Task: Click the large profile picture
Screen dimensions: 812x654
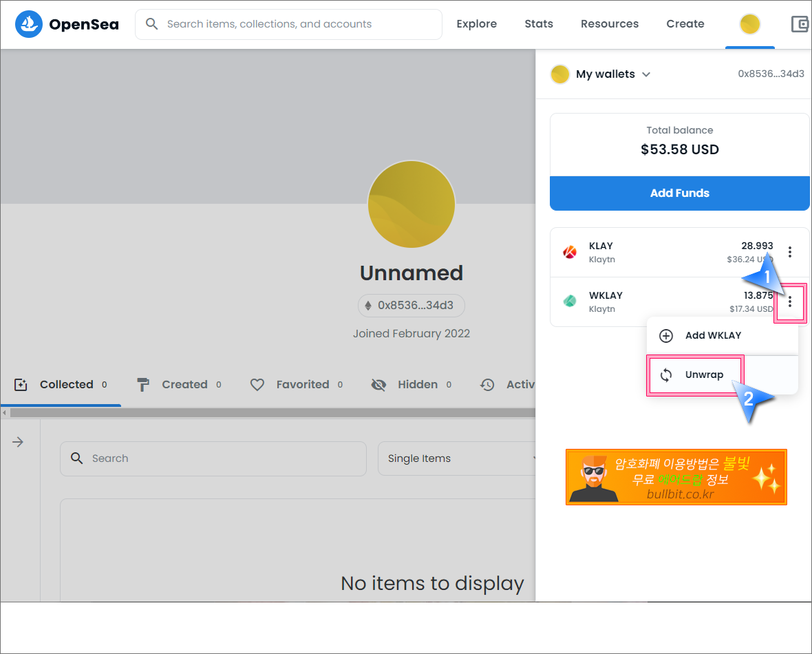Action: click(x=412, y=204)
